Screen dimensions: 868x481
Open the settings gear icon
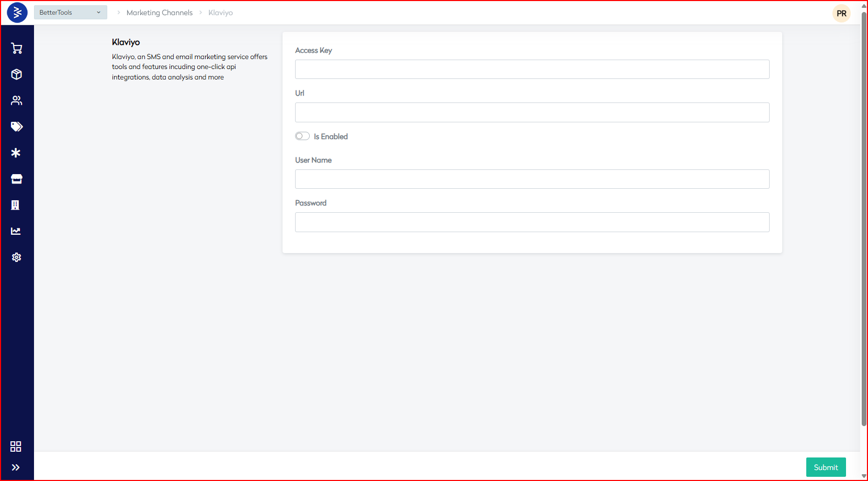(x=17, y=257)
